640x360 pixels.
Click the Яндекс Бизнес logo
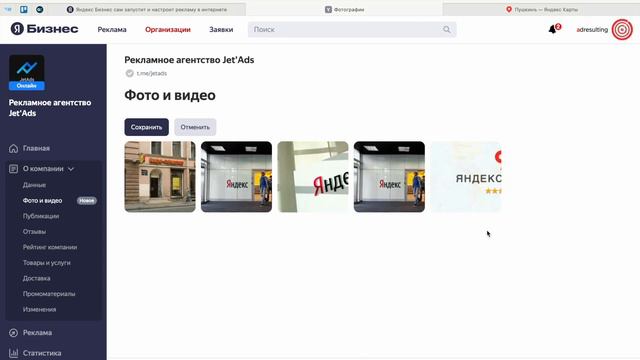coord(44,29)
